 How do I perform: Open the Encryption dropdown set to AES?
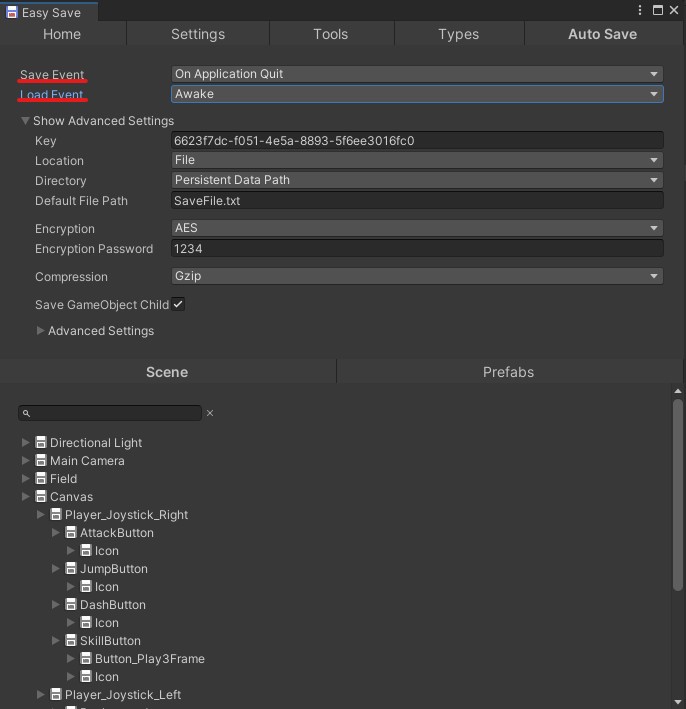coord(417,227)
